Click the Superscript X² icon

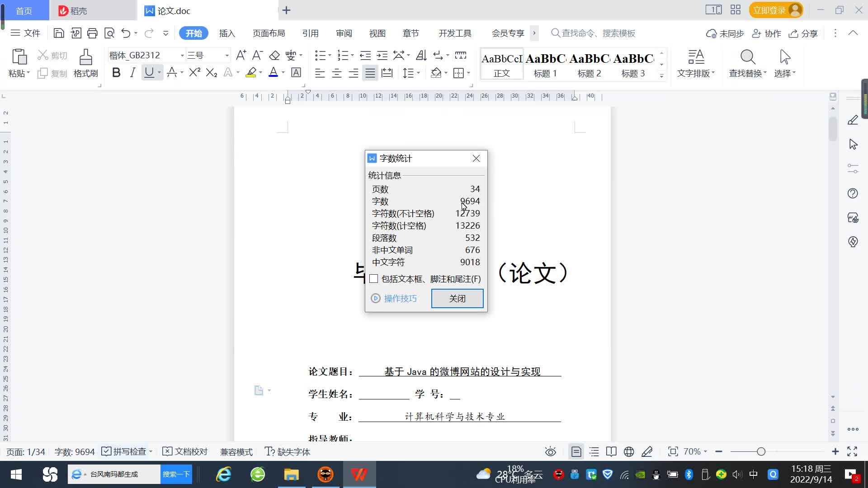[194, 73]
